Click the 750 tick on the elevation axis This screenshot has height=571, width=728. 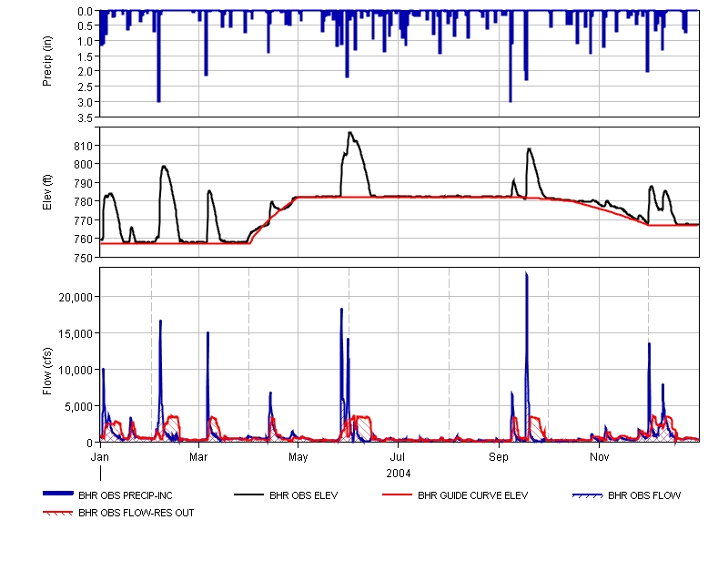pos(84,259)
